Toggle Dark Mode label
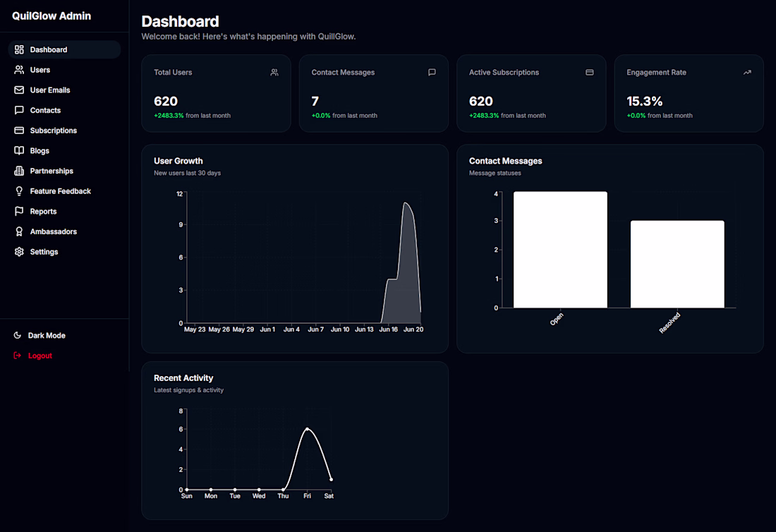The width and height of the screenshot is (776, 532). (x=47, y=336)
